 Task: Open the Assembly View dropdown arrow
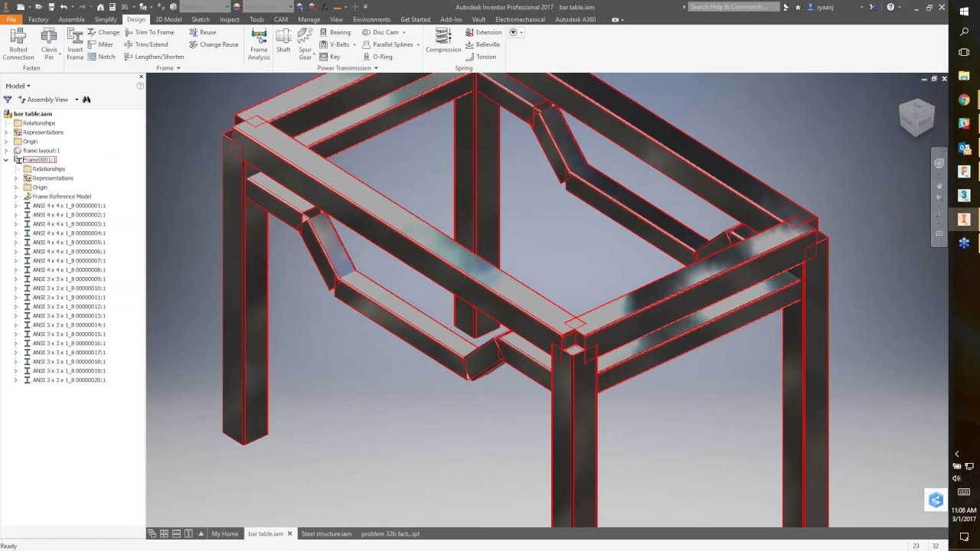(77, 99)
